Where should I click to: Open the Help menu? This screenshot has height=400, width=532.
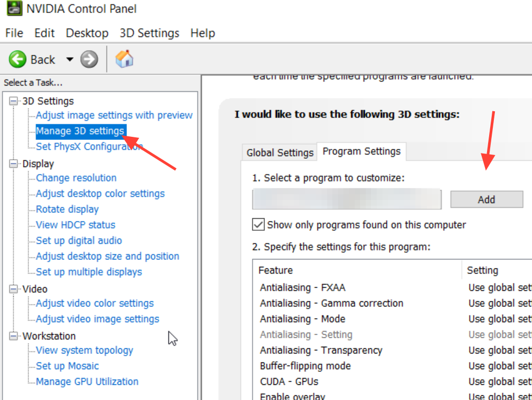pyautogui.click(x=203, y=33)
